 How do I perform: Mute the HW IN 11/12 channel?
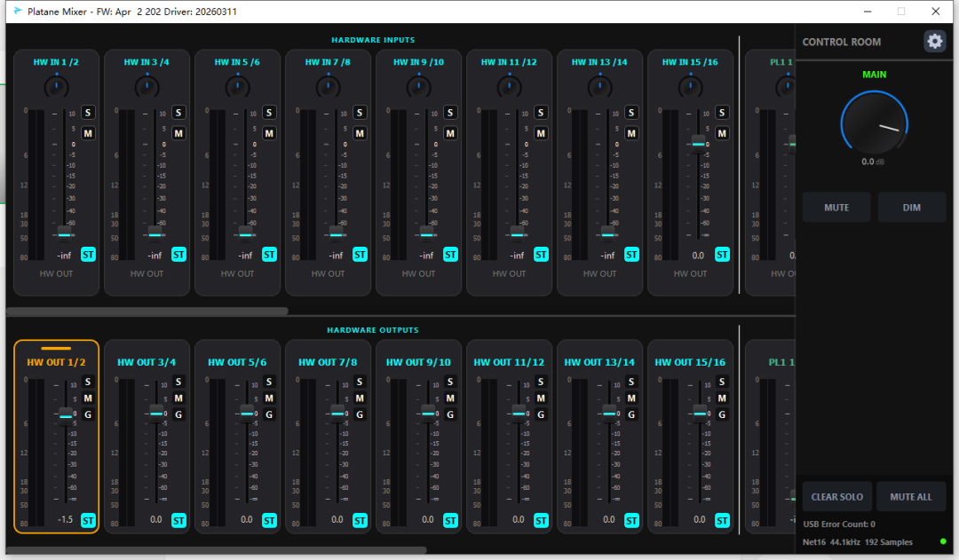point(541,133)
